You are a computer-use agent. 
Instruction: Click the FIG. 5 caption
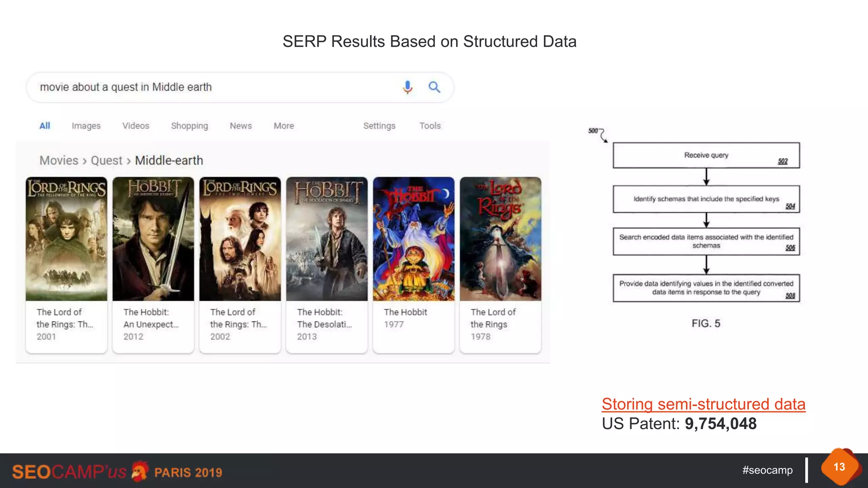coord(706,323)
